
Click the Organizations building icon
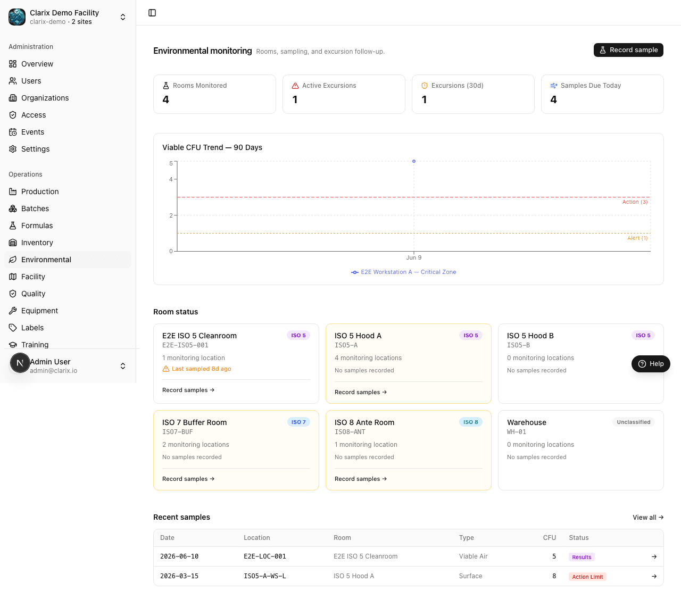tap(13, 98)
